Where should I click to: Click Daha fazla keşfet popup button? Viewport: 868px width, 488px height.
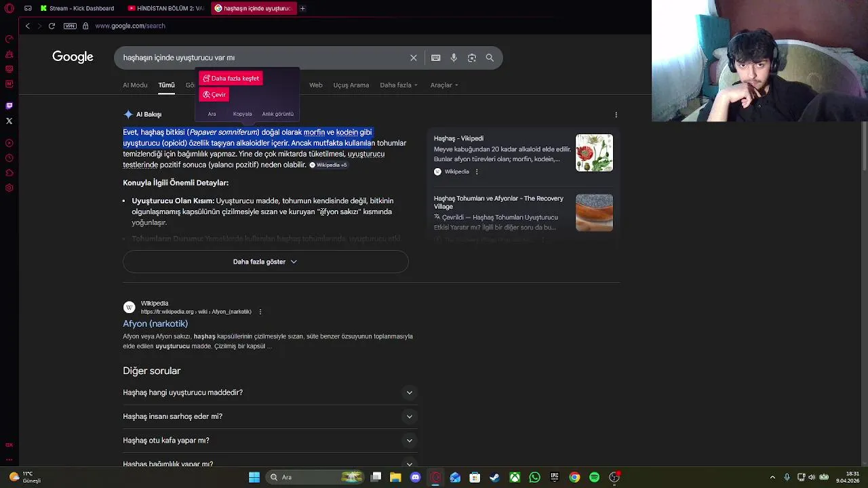tap(231, 79)
